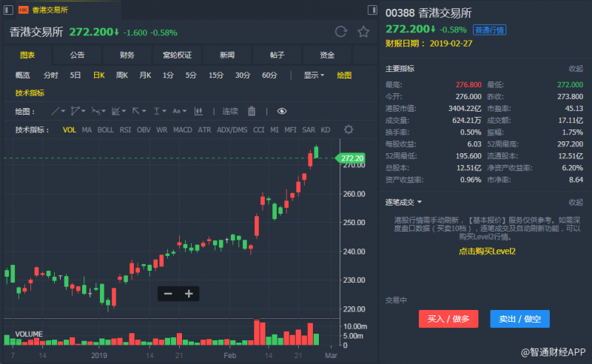Viewport: 592px width, 364px height.
Task: Toggle the VOL indicator
Action: (70, 130)
